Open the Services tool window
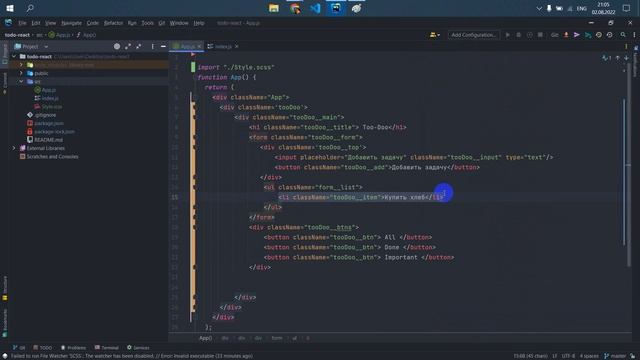640x360 pixels. click(x=138, y=348)
